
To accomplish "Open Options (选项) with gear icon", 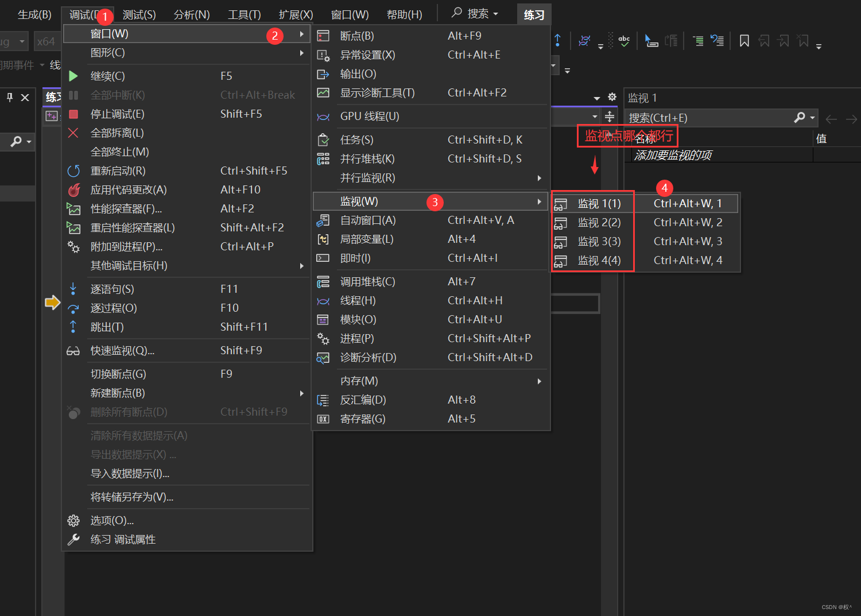I will pos(187,520).
